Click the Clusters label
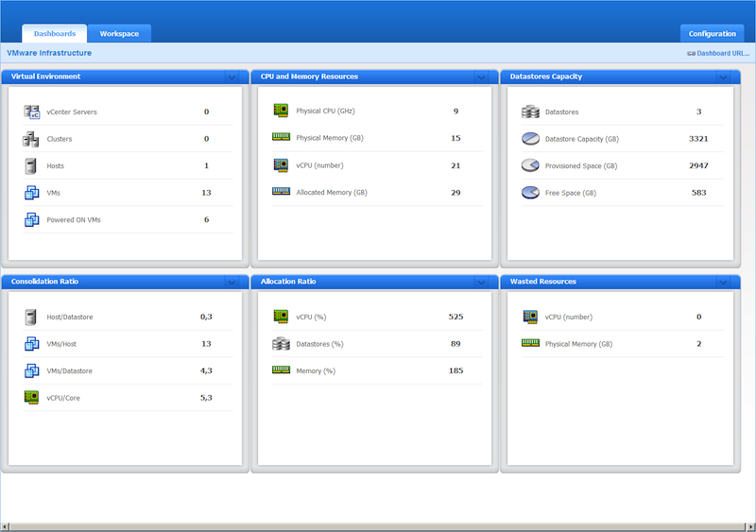756x532 pixels. (60, 139)
